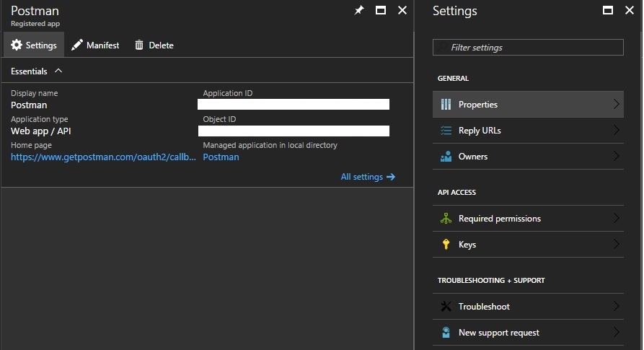Collapse the Essentials section
Viewport: 644px width, 350px height.
(x=58, y=71)
